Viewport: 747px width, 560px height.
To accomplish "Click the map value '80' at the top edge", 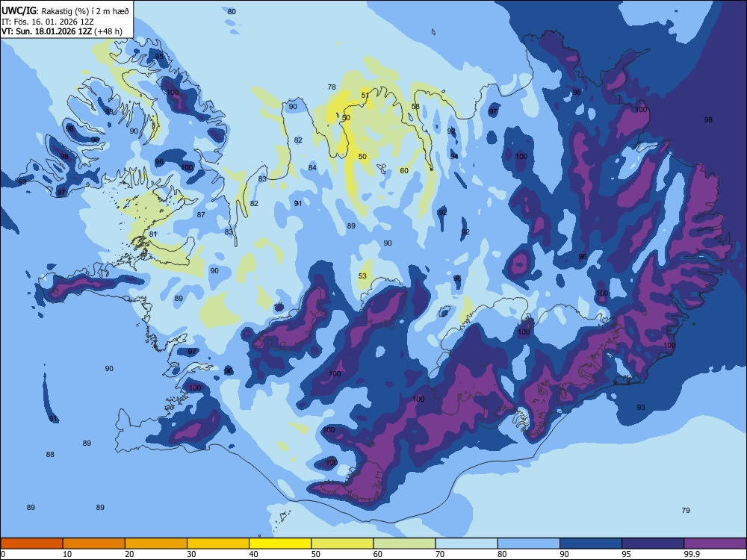I will point(232,11).
